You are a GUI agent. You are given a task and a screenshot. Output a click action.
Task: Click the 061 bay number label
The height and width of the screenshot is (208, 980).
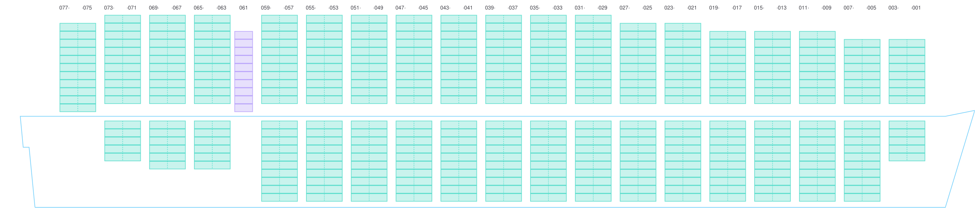(x=243, y=8)
